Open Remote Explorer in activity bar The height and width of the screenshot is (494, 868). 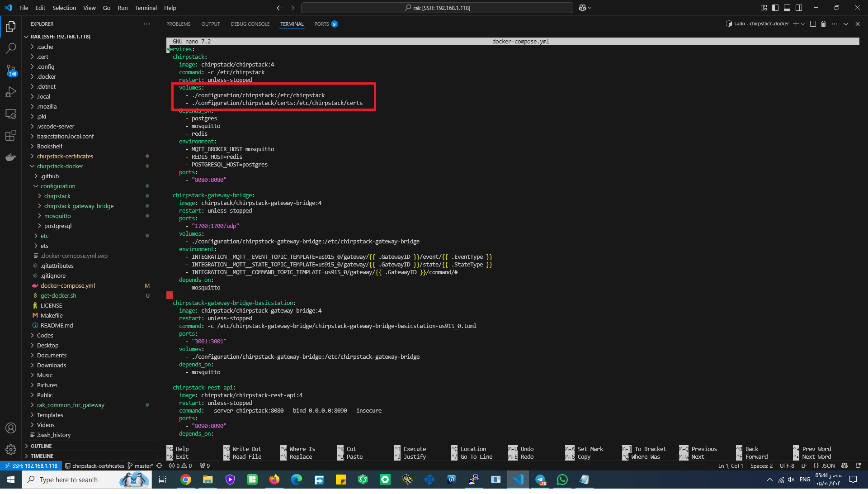coord(11,114)
